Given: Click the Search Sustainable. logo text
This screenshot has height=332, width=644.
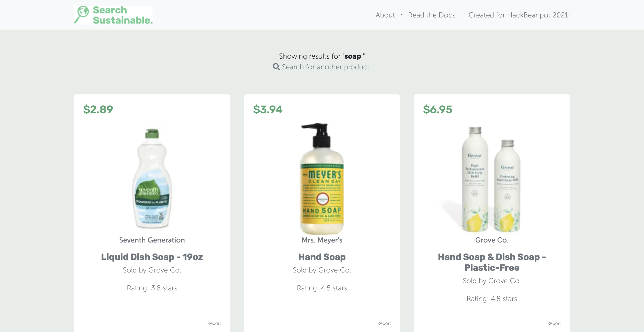Looking at the screenshot, I should tap(123, 15).
